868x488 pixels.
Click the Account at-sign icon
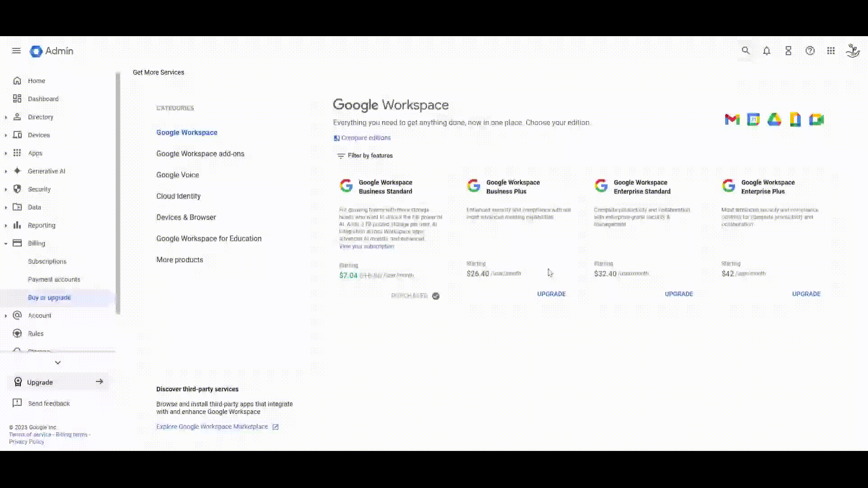pos(17,316)
